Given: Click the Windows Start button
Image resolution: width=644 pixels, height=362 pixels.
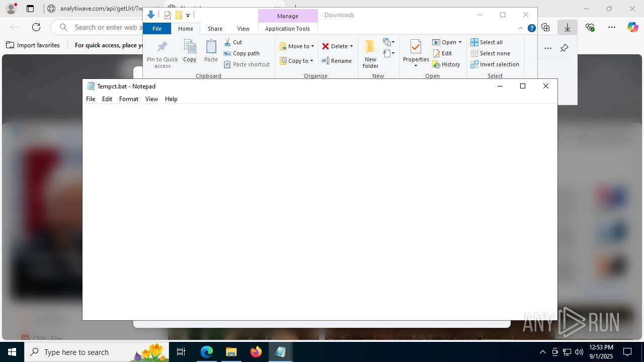Looking at the screenshot, I should point(12,352).
